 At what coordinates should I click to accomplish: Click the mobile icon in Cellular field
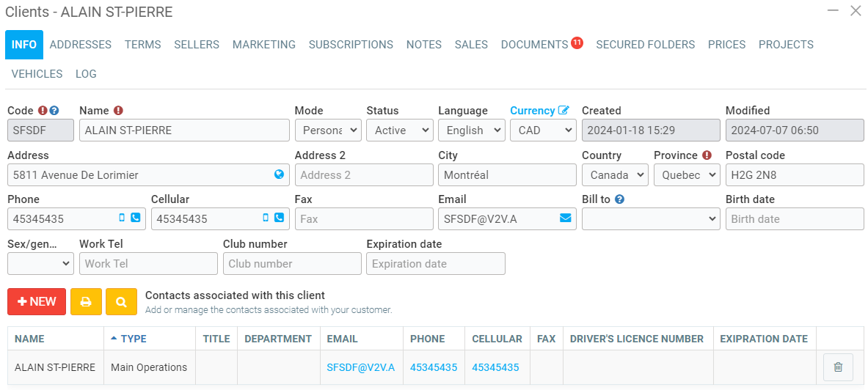[x=266, y=218]
